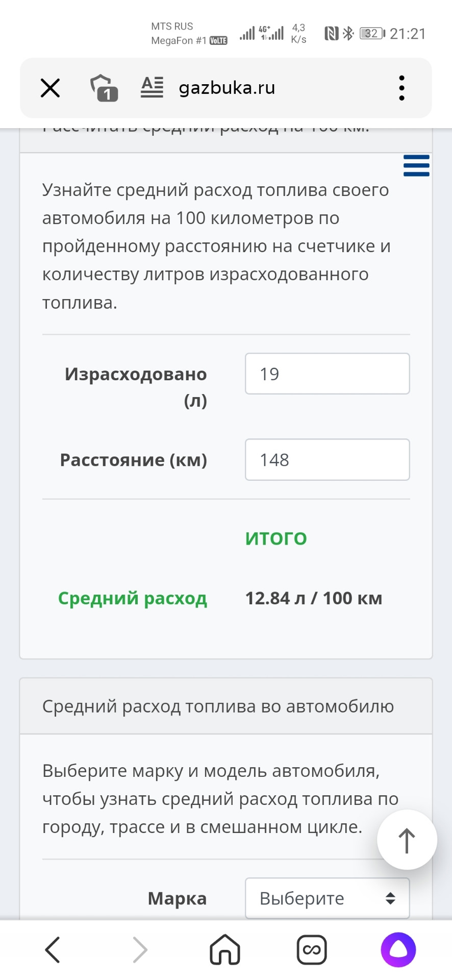Tap the Bluetooth status bar icon

pyautogui.click(x=348, y=34)
